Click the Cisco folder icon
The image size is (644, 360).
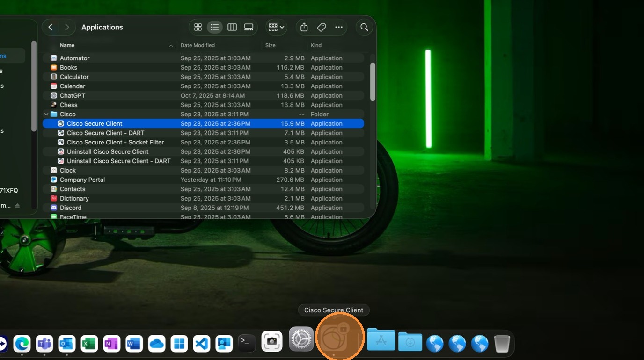pos(54,114)
